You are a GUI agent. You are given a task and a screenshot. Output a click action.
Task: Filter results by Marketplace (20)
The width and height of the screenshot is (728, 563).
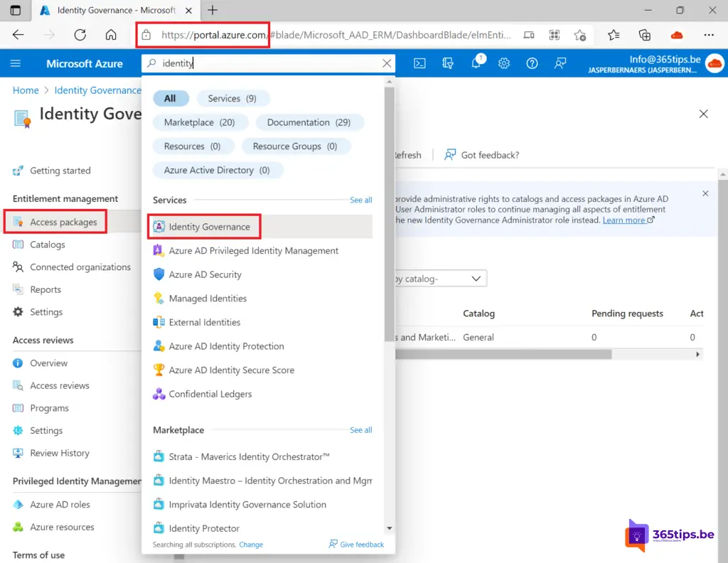click(x=200, y=122)
